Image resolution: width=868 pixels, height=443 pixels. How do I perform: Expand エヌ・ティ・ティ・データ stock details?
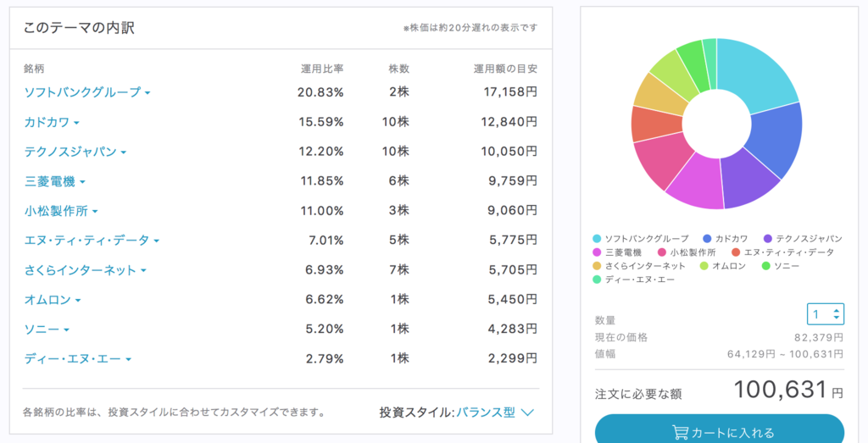(x=92, y=241)
